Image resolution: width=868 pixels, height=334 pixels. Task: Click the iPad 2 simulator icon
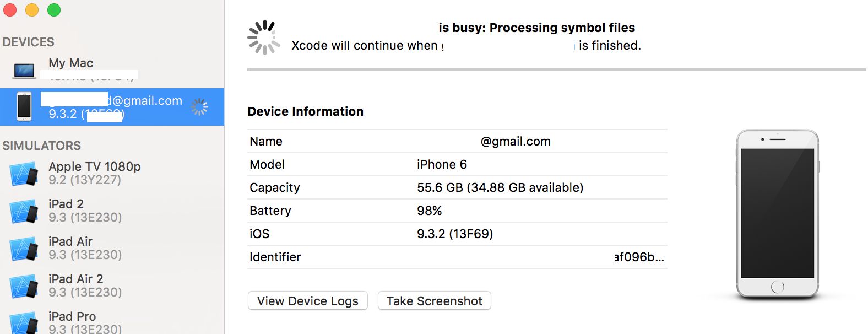click(24, 211)
